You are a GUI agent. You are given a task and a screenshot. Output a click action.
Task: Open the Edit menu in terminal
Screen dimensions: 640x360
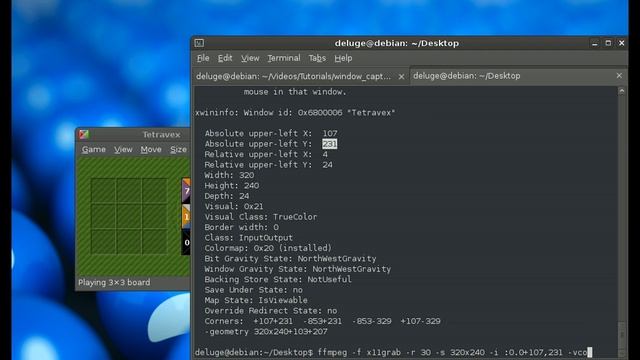225,58
